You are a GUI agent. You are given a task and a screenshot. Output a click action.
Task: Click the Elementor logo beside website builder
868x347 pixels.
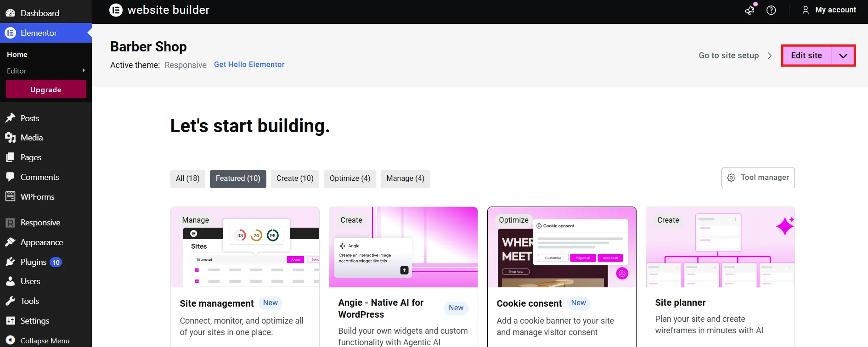[116, 10]
